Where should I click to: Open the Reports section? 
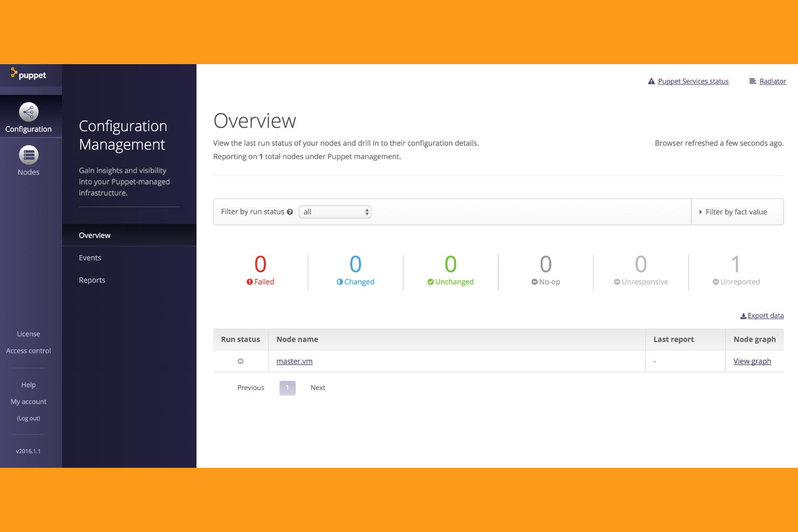[92, 280]
